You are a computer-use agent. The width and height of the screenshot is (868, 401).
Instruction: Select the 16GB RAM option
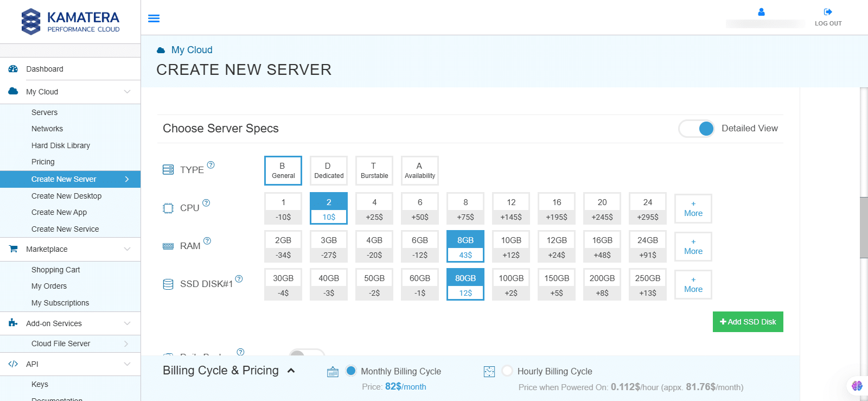tap(602, 246)
